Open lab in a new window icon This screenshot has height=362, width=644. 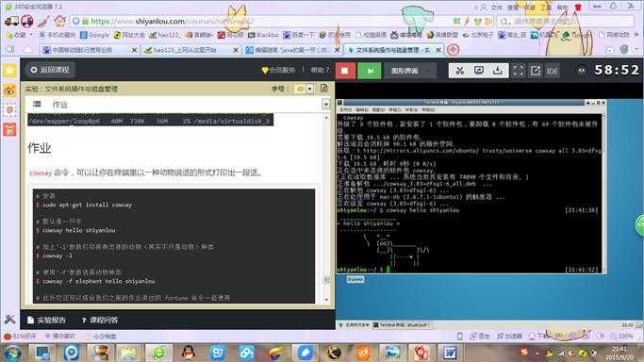coord(536,71)
